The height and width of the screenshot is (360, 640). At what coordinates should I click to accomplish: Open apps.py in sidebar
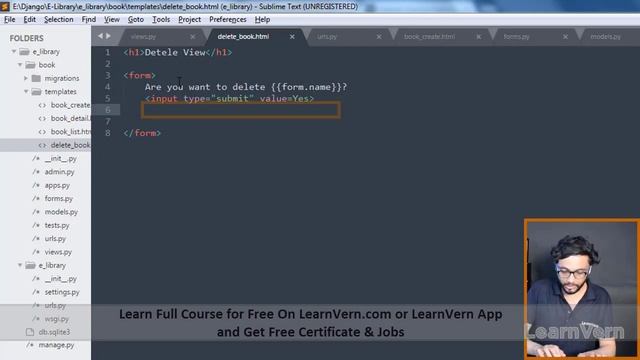click(57, 185)
